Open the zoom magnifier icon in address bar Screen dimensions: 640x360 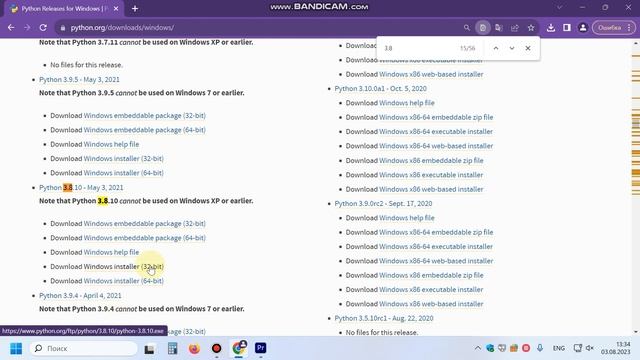coord(467,28)
